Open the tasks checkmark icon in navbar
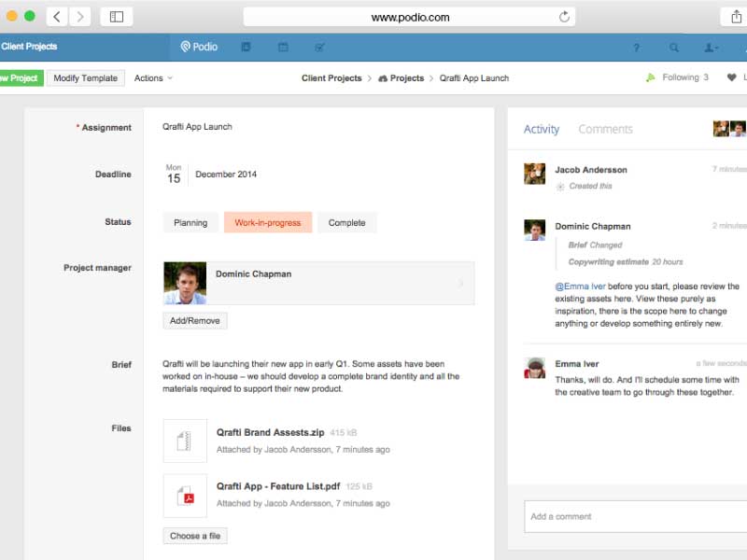The image size is (747, 560). coord(320,47)
